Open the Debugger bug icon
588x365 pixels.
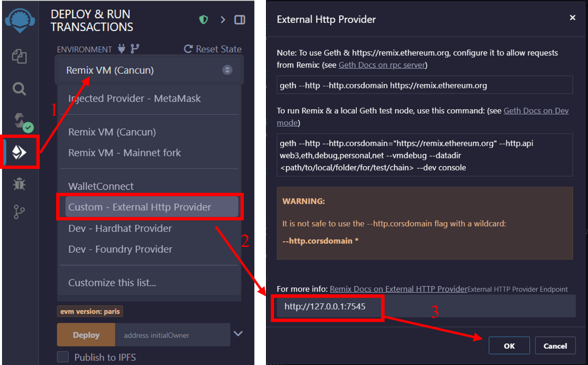[19, 184]
